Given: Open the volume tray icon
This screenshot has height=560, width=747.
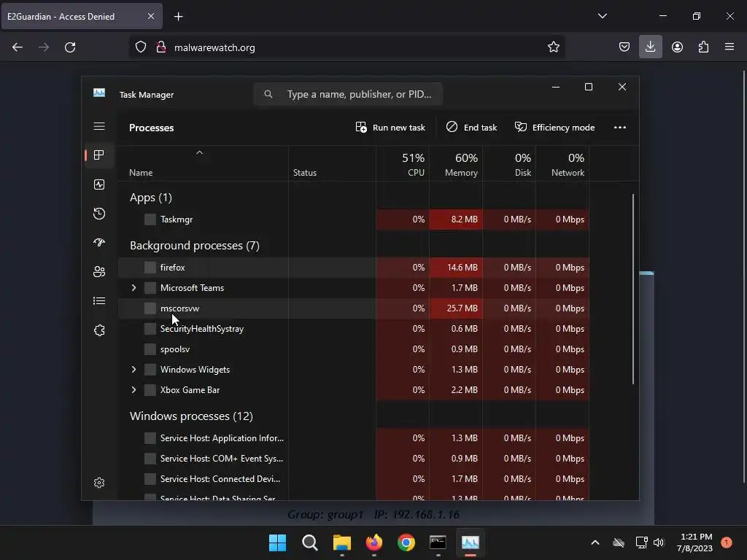Looking at the screenshot, I should pyautogui.click(x=659, y=542).
